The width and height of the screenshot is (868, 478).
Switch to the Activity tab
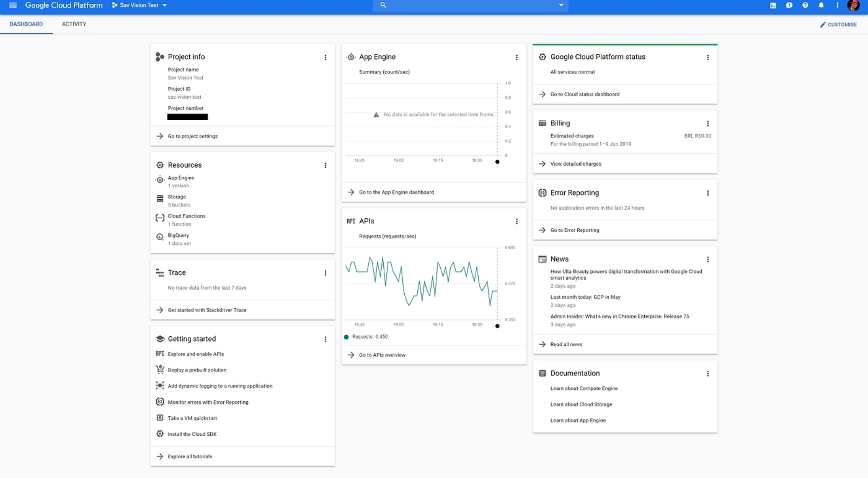(x=74, y=24)
